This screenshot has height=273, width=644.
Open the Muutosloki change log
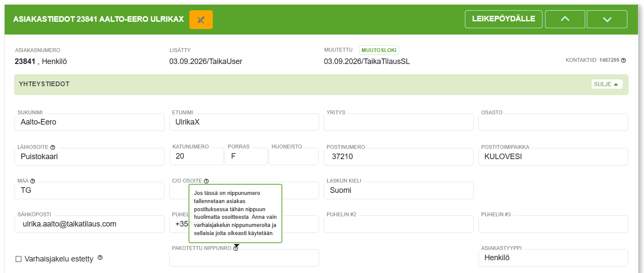coord(379,50)
